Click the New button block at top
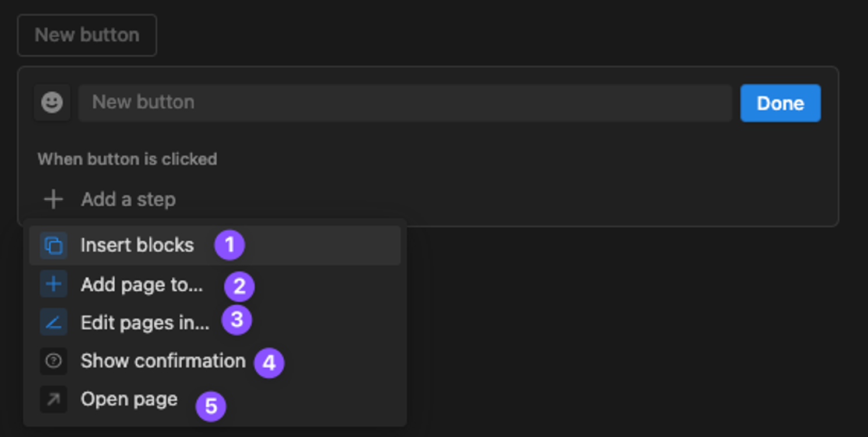 point(87,35)
